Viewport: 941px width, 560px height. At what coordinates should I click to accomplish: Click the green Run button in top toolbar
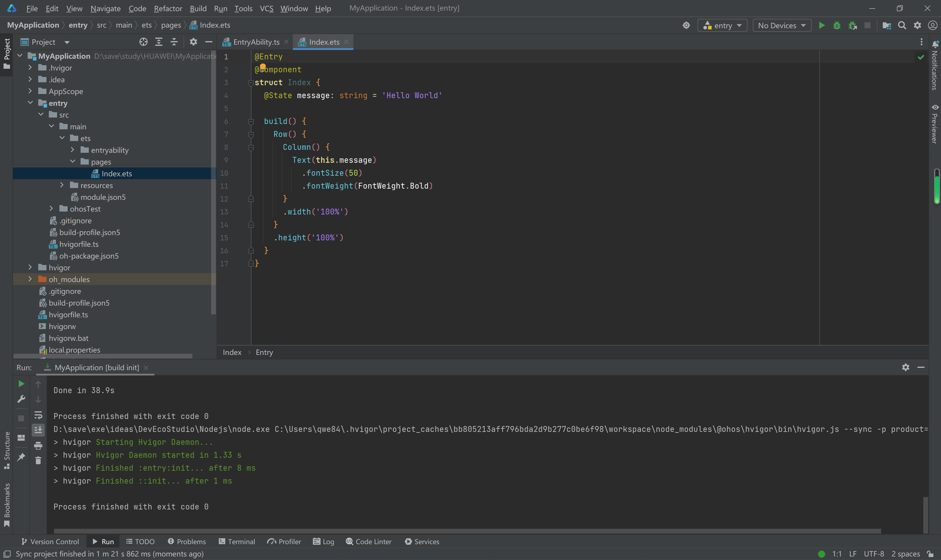click(x=821, y=25)
